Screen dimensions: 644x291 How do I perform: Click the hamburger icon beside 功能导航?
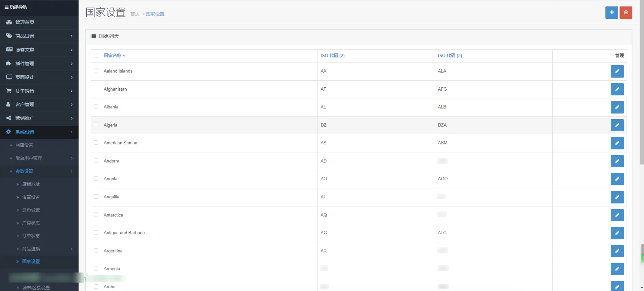click(6, 7)
